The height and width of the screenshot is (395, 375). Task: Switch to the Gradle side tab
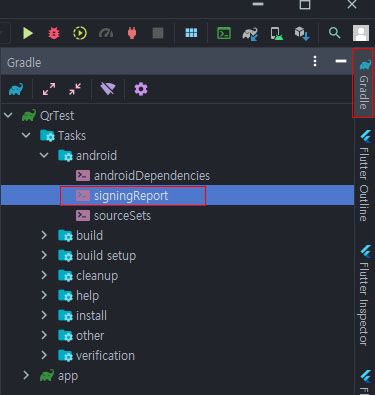click(364, 83)
